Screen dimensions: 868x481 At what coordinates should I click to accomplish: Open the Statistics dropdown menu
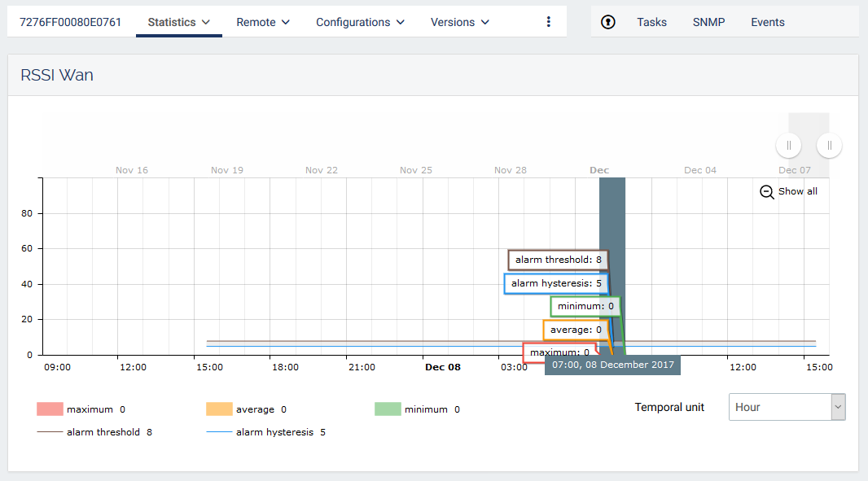point(178,22)
